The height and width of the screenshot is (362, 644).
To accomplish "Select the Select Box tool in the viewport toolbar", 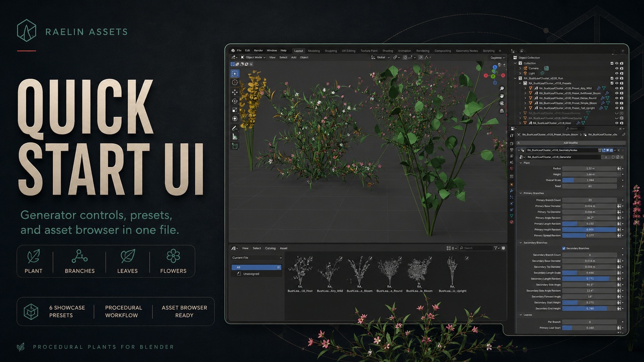I will 235,74.
